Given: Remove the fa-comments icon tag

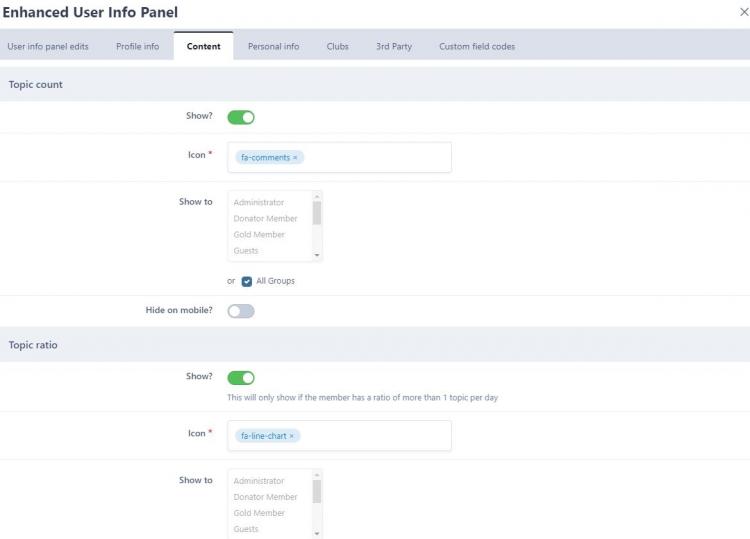Looking at the screenshot, I should pyautogui.click(x=295, y=158).
